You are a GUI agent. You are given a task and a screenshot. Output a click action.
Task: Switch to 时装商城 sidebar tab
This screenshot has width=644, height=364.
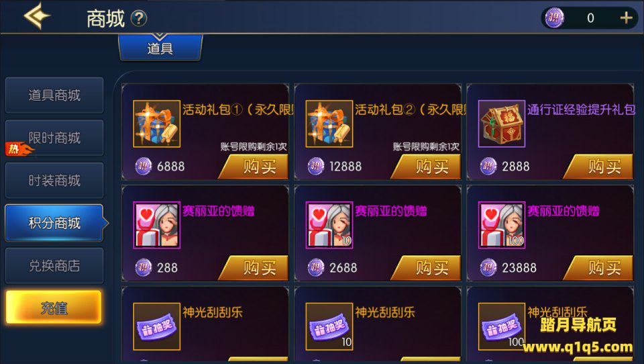click(x=54, y=180)
